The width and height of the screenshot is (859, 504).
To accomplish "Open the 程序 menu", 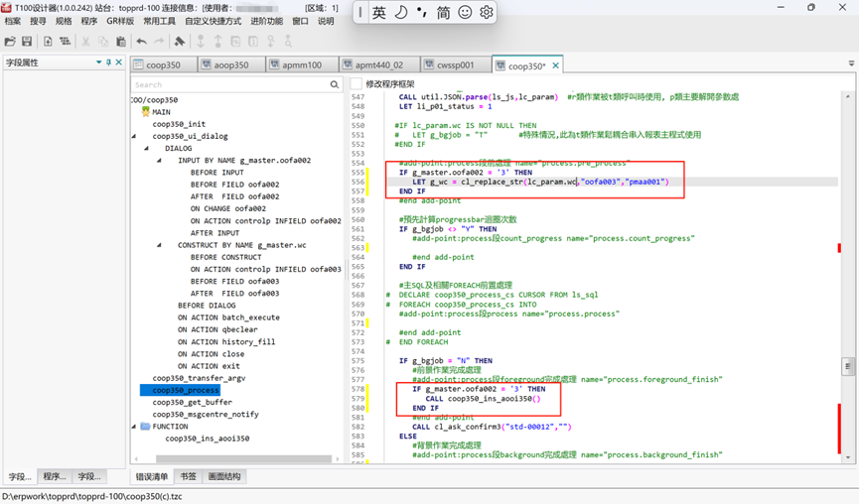I will click(x=88, y=22).
